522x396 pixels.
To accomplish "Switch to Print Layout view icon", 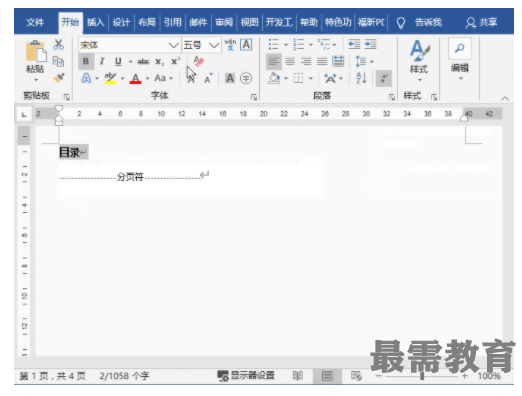I will pyautogui.click(x=327, y=376).
